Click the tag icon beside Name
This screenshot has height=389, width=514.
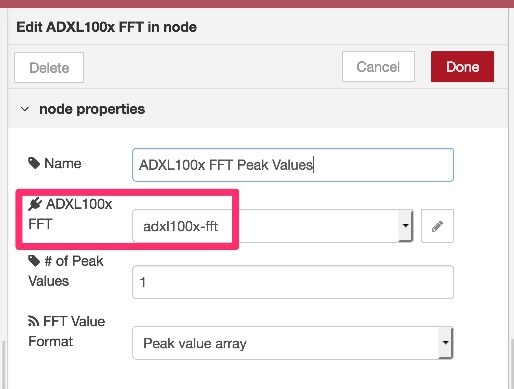pyautogui.click(x=34, y=163)
